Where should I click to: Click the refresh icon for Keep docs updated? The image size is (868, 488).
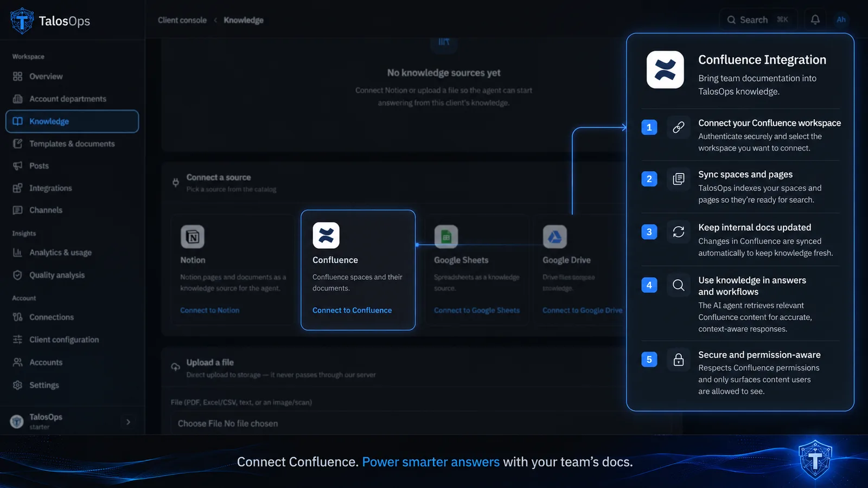(x=679, y=232)
